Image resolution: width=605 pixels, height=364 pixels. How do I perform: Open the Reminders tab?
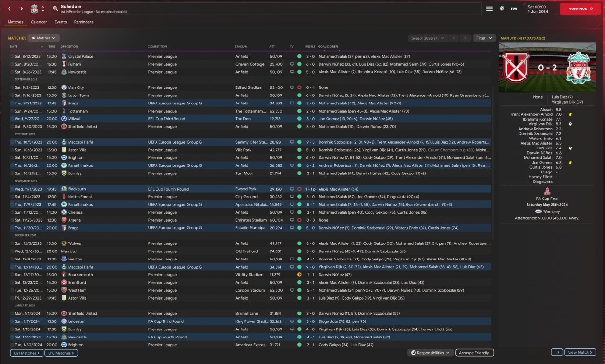coord(84,22)
